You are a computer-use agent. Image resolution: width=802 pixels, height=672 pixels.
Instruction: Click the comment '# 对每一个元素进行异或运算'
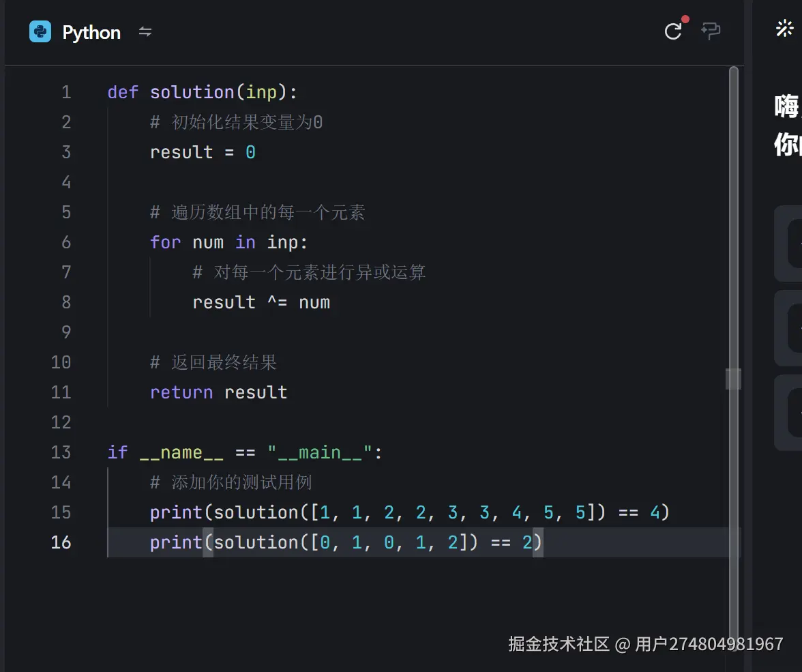pyautogui.click(x=309, y=272)
